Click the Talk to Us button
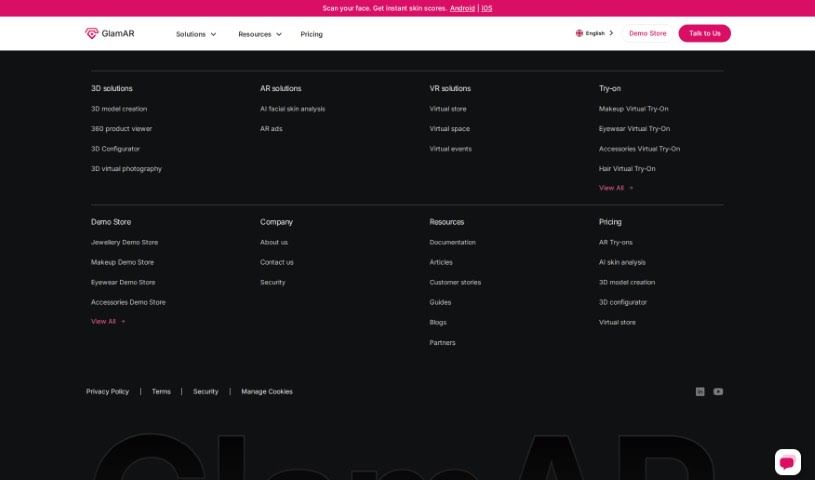This screenshot has height=480, width=815. coord(704,33)
